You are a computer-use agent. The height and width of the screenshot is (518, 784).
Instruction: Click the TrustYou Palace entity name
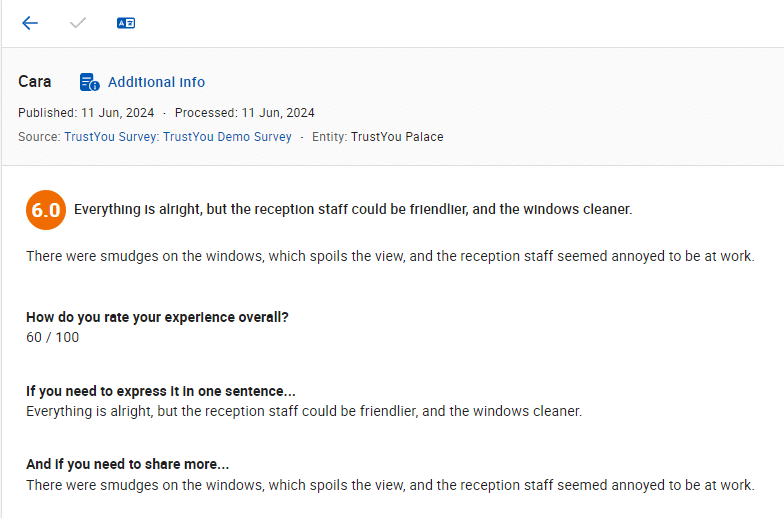[397, 137]
